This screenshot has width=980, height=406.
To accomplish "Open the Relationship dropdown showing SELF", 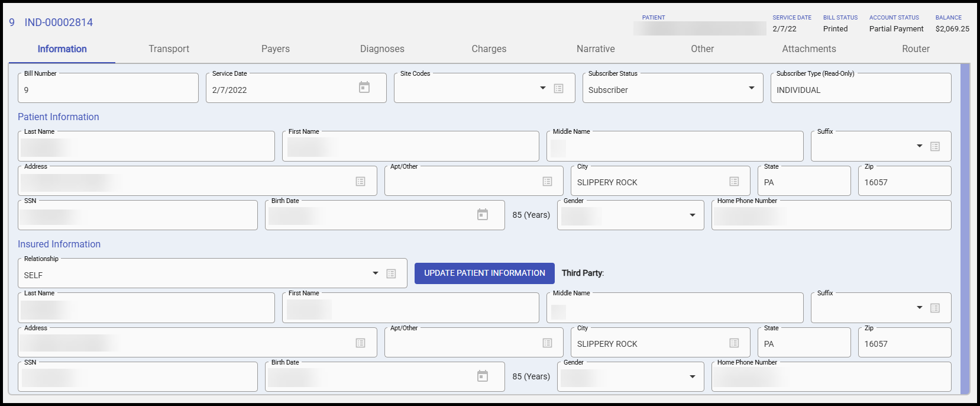I will (375, 273).
